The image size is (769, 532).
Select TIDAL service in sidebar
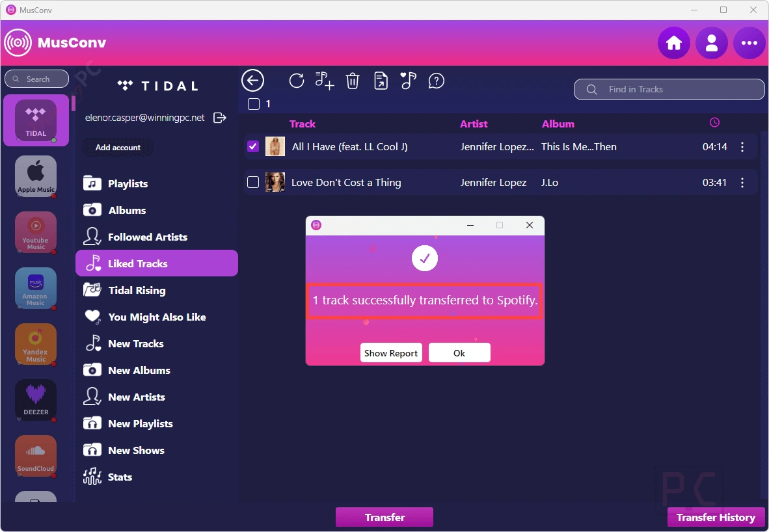point(36,120)
